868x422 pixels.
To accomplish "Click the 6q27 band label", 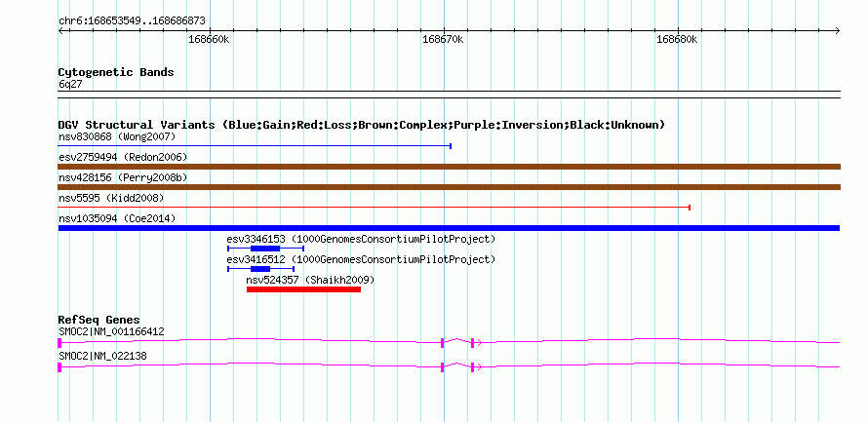I will pos(70,85).
